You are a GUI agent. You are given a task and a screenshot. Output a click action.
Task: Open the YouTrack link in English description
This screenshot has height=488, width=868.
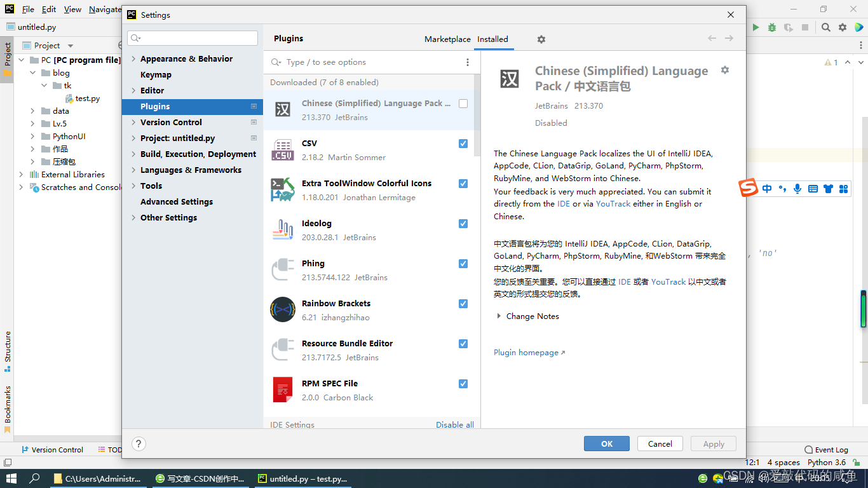pos(613,204)
